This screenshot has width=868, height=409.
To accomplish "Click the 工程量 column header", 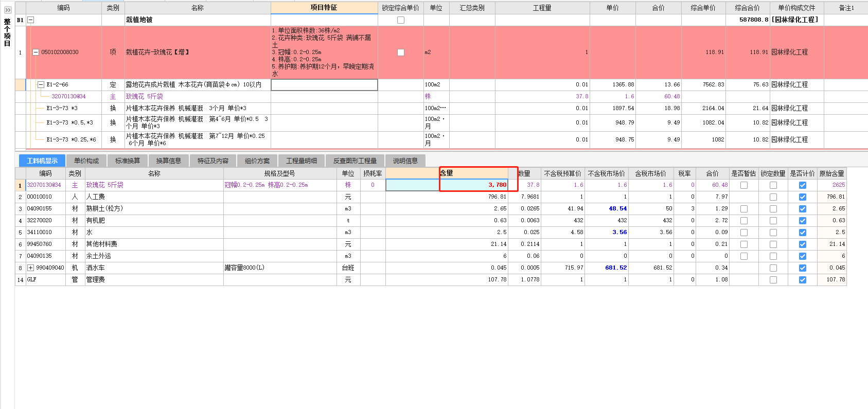I will [542, 8].
